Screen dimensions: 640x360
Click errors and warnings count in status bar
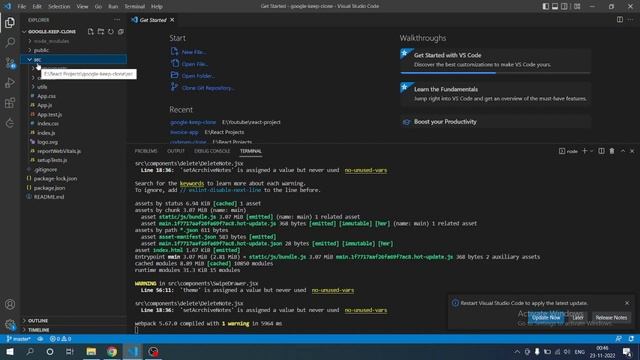pos(60,339)
